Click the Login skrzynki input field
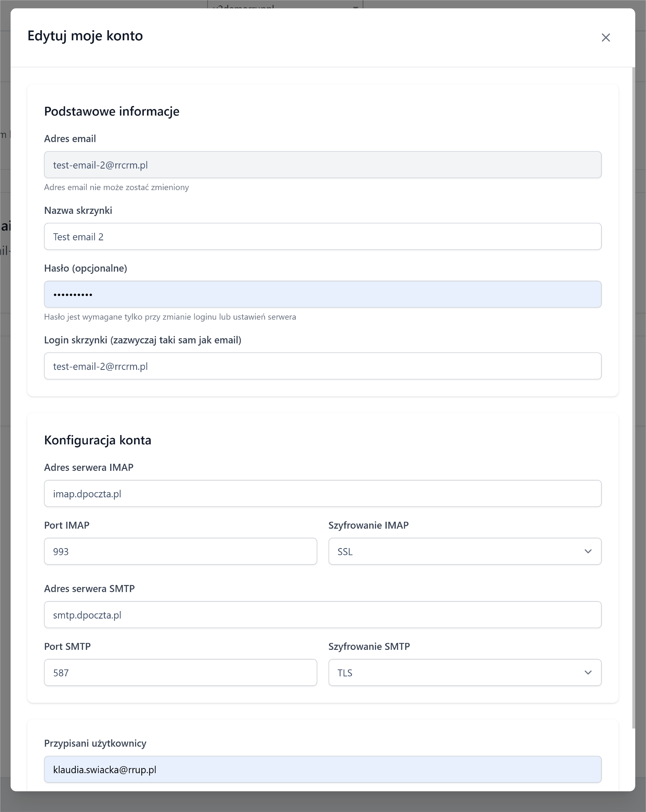The image size is (646, 812). point(322,366)
